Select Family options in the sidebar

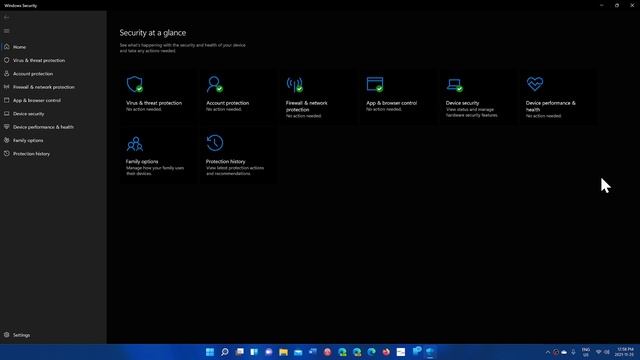click(53, 140)
